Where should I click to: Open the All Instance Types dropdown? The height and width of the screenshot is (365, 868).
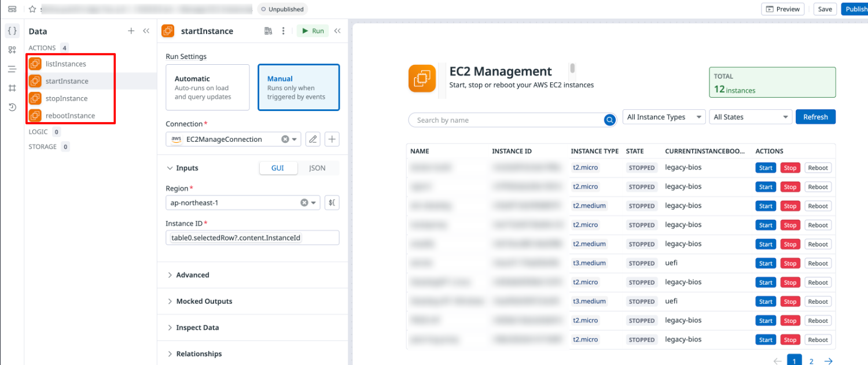(x=664, y=117)
